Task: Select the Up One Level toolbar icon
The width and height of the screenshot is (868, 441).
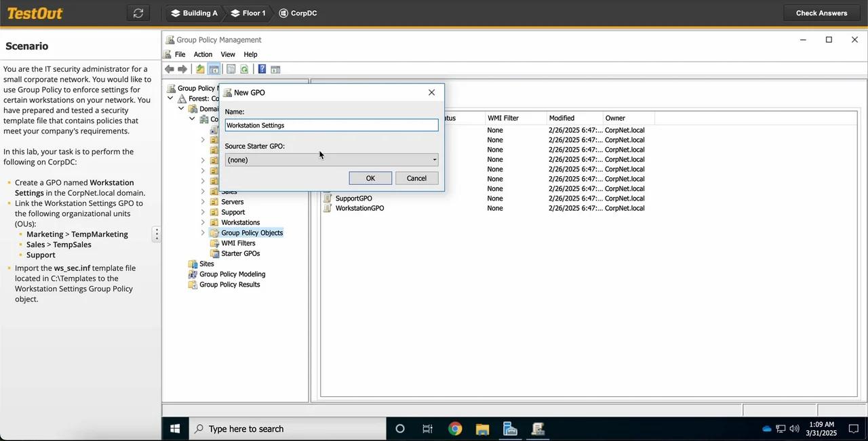Action: coord(200,68)
